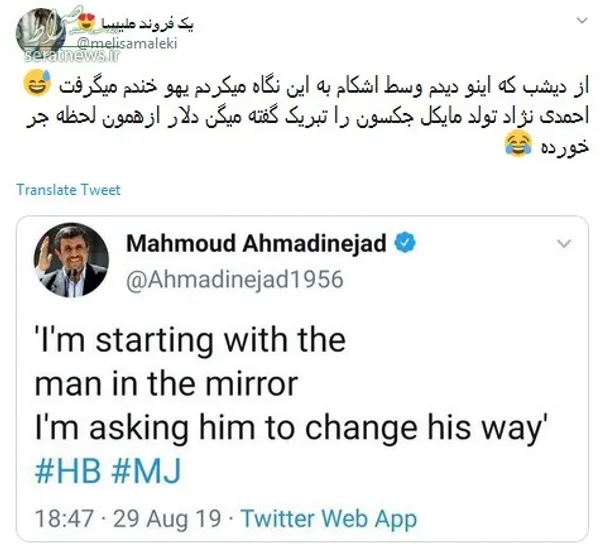
Task: Click the quoted lyrics tweet text
Action: (289, 384)
